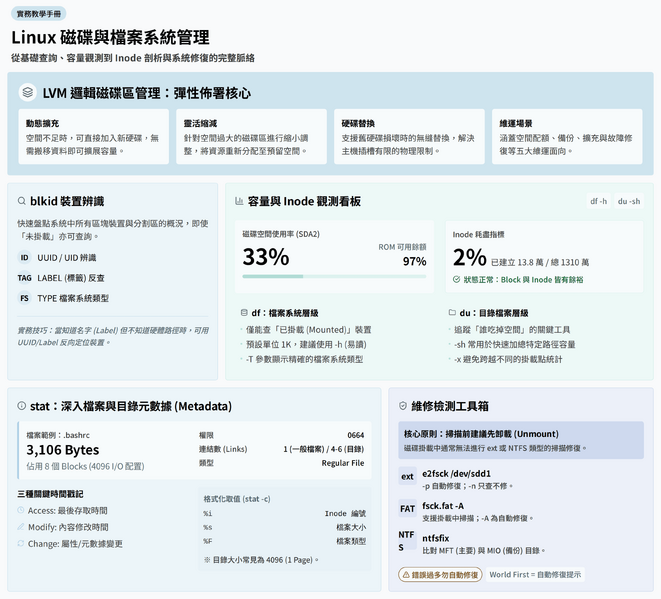Screen dimensions: 661x599
Task: Click the World First = 自動修復提示 tag
Action: coord(535,575)
